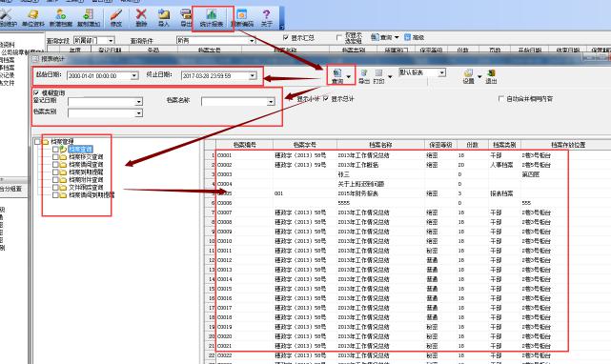This screenshot has height=364, width=611.
Task: Open the 档案类别 dropdown
Action: coord(139,113)
